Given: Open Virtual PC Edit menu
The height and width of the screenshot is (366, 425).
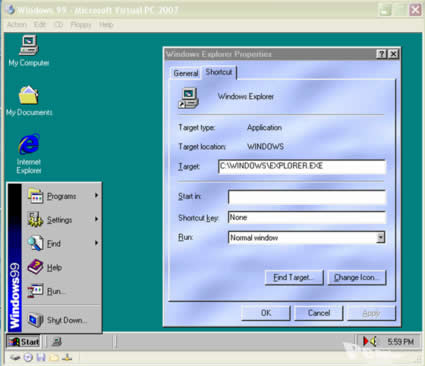Looking at the screenshot, I should click(x=39, y=25).
